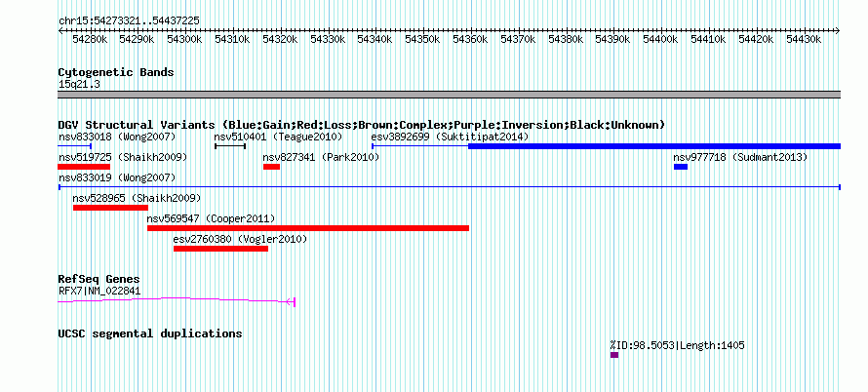The width and height of the screenshot is (868, 392).
Task: Open the nsv528965 (Shaikh2009) label
Action: click(137, 198)
